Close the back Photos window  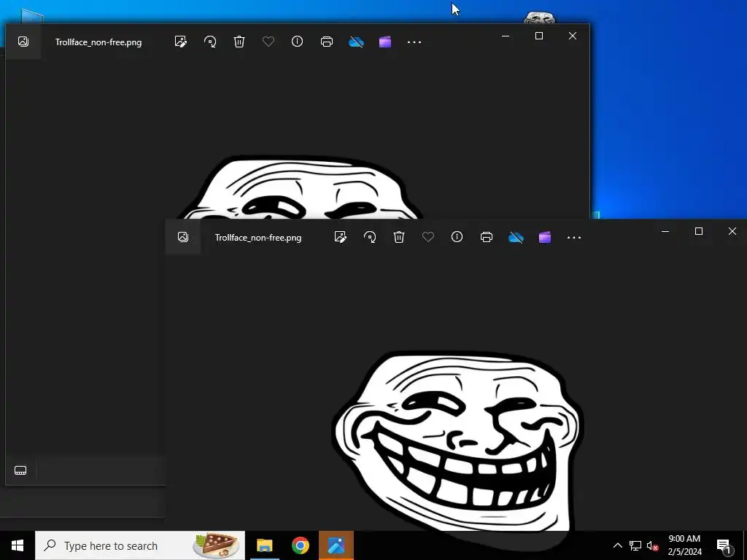point(573,36)
